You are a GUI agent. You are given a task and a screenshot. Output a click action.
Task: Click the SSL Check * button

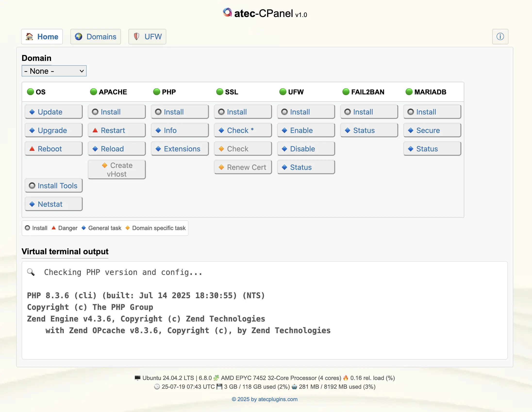[243, 130]
